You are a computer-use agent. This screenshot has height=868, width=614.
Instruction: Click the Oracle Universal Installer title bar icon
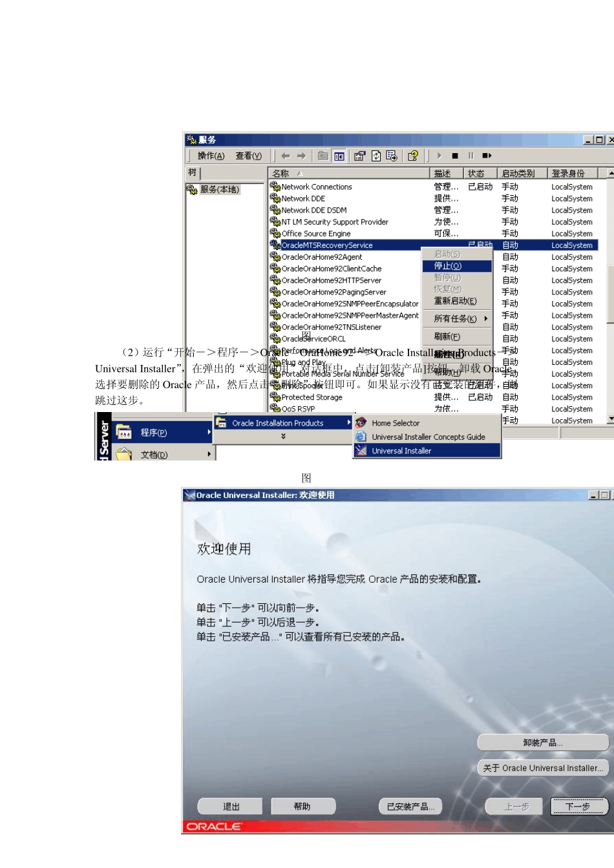[190, 495]
